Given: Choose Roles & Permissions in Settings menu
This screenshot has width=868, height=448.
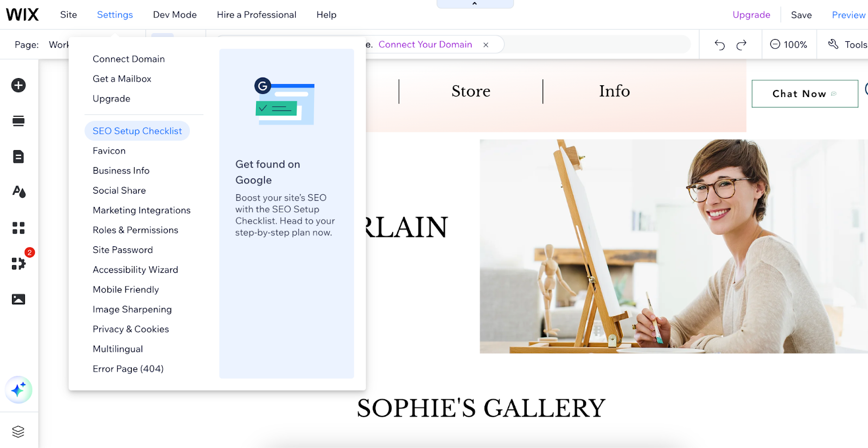Looking at the screenshot, I should tap(136, 230).
